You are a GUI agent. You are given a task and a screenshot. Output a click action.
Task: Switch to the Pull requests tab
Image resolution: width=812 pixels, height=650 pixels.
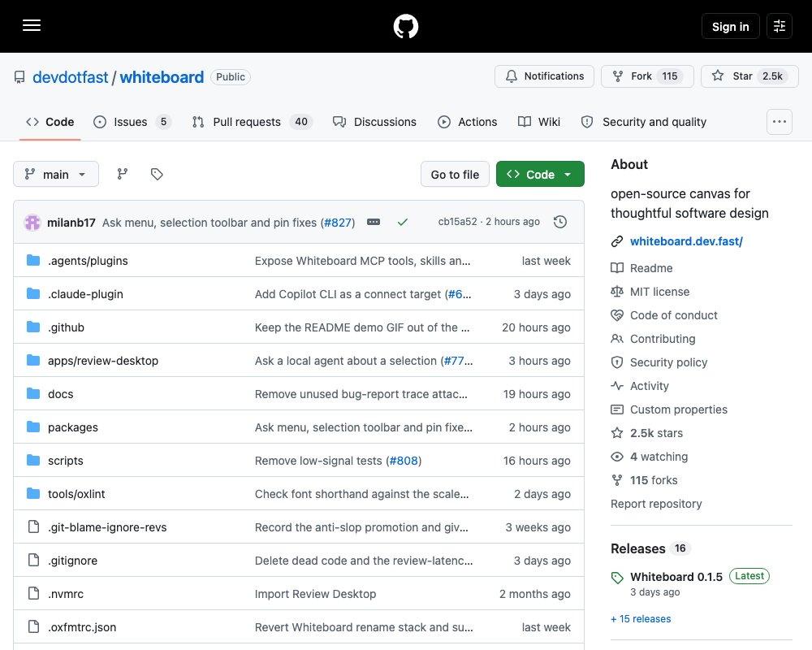click(253, 122)
